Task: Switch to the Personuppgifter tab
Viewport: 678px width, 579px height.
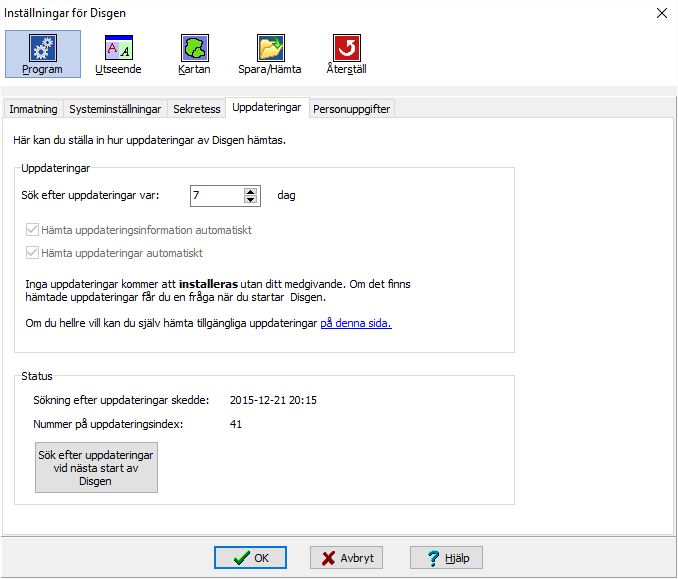Action: [352, 109]
